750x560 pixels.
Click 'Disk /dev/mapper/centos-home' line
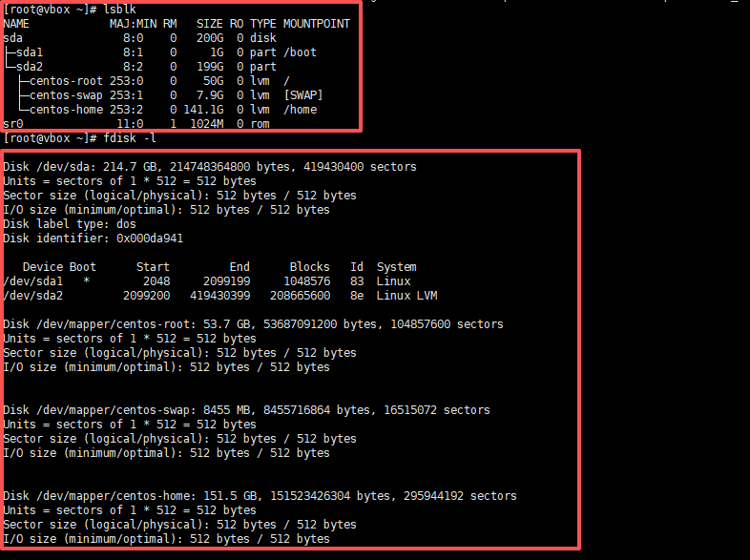click(260, 496)
